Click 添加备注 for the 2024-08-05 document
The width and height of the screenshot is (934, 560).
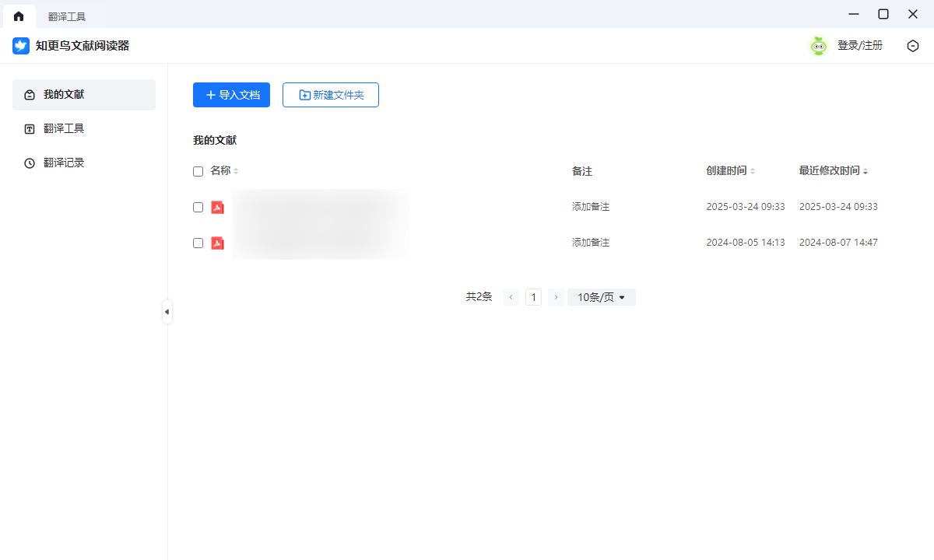coord(591,243)
